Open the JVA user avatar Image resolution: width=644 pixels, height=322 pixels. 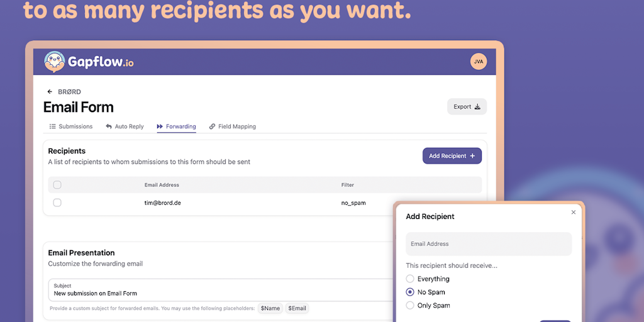click(479, 62)
